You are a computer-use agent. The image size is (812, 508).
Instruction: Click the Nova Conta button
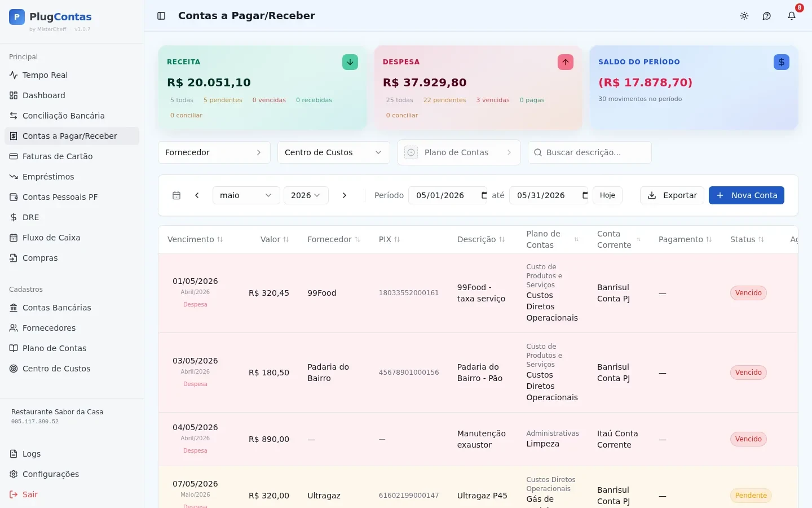pyautogui.click(x=747, y=195)
